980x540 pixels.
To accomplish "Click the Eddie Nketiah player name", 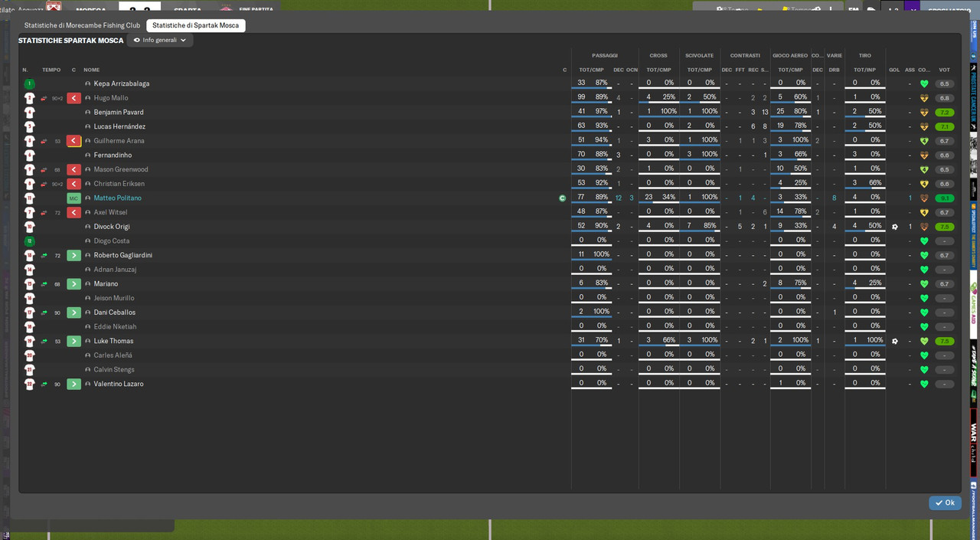I will point(115,326).
